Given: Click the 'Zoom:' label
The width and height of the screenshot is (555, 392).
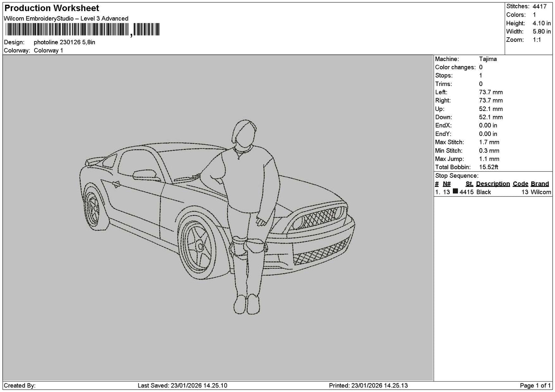Looking at the screenshot, I should (x=515, y=40).
